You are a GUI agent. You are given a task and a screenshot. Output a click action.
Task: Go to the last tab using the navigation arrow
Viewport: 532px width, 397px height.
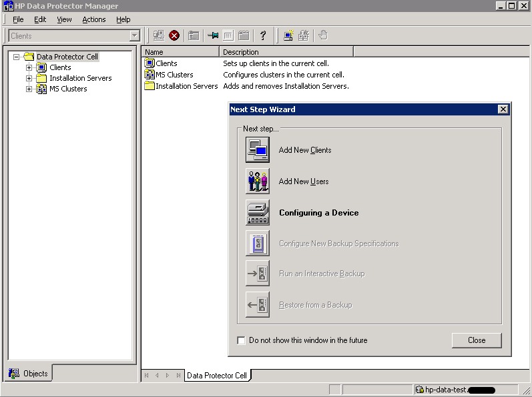click(178, 375)
